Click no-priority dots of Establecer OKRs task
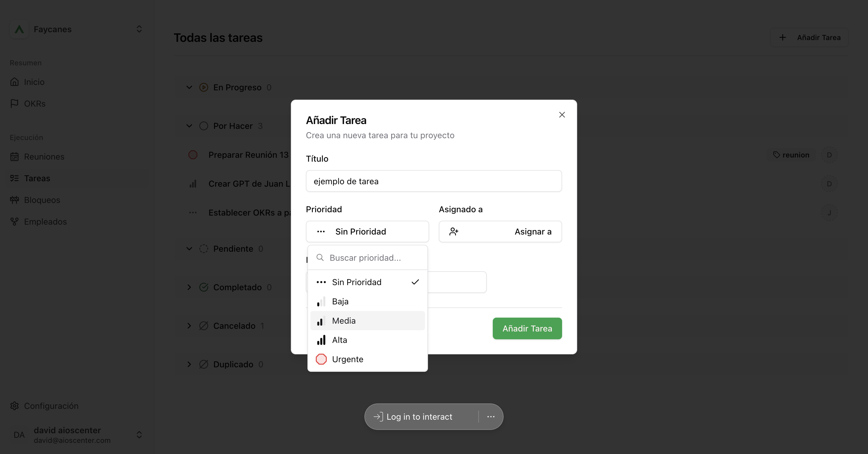This screenshot has height=454, width=868. [x=193, y=212]
